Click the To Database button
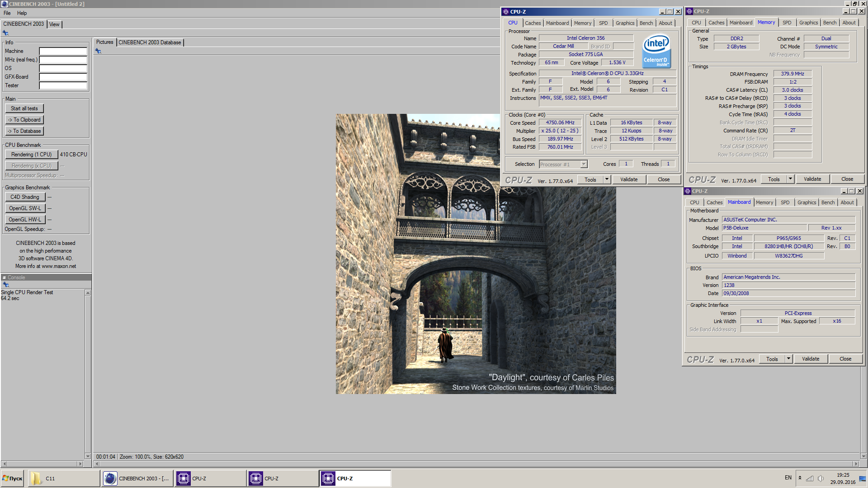This screenshot has height=488, width=868. pyautogui.click(x=24, y=131)
